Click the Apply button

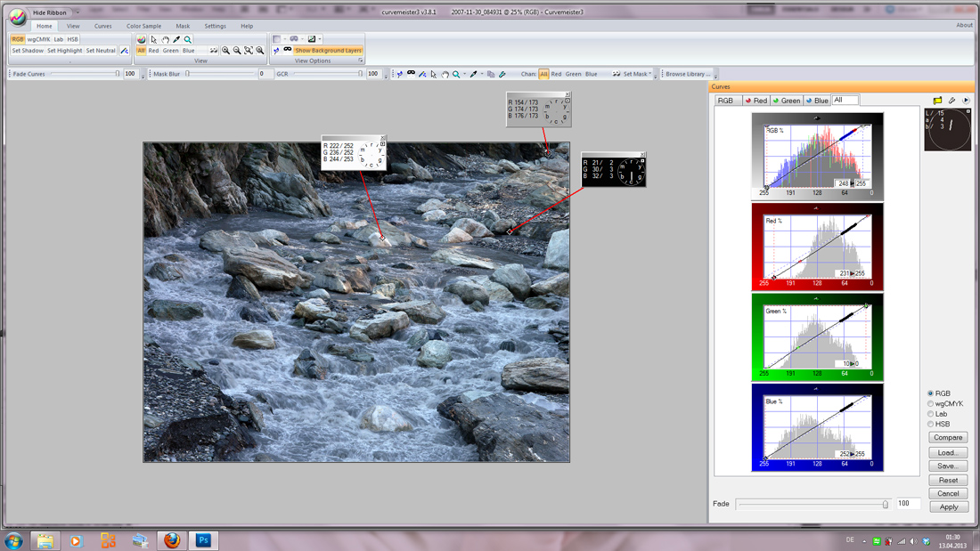coord(948,506)
